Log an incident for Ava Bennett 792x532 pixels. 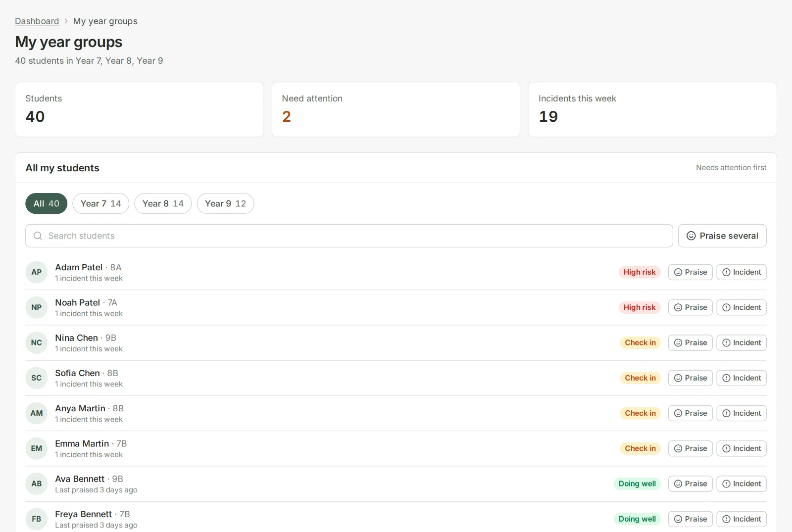click(x=741, y=484)
